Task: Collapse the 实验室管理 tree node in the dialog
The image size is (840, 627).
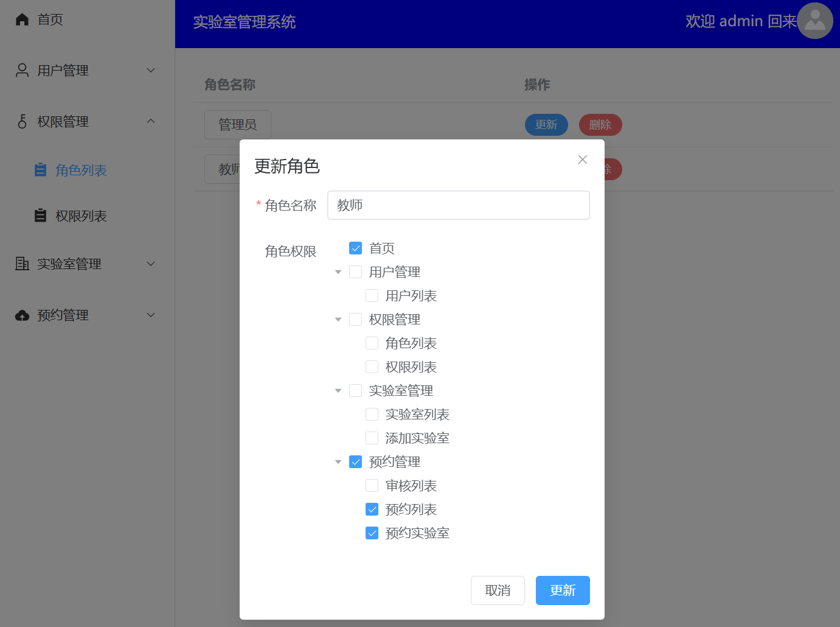Action: 338,391
